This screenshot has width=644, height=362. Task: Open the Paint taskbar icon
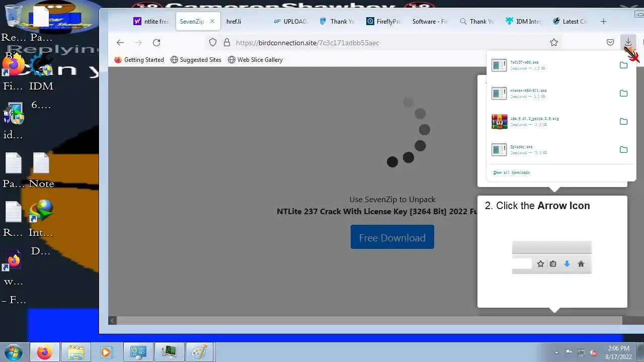199,352
